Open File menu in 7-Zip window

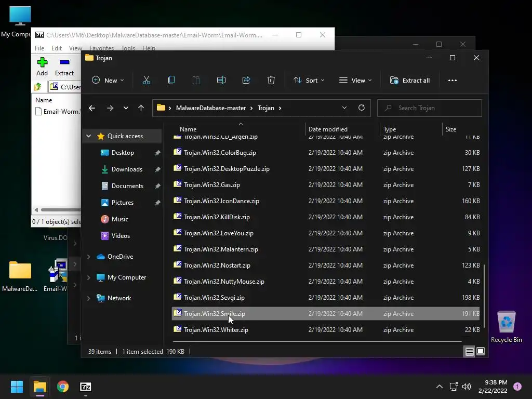[39, 48]
